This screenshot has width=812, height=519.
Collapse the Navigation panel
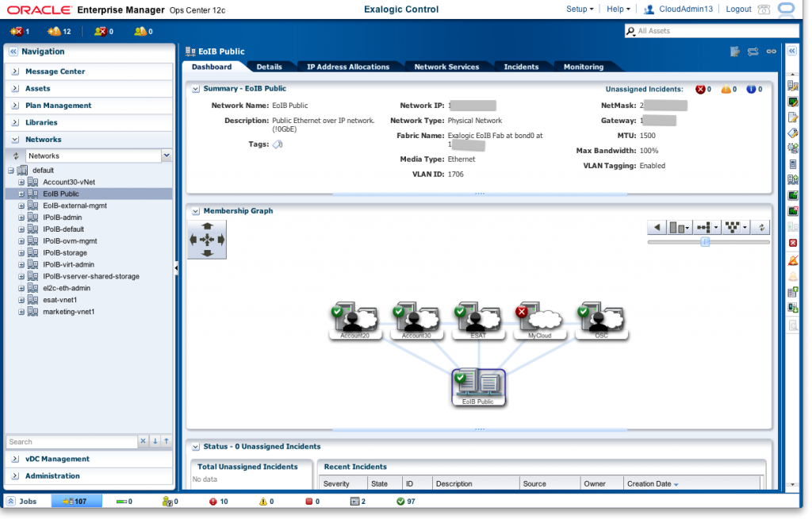pos(13,52)
